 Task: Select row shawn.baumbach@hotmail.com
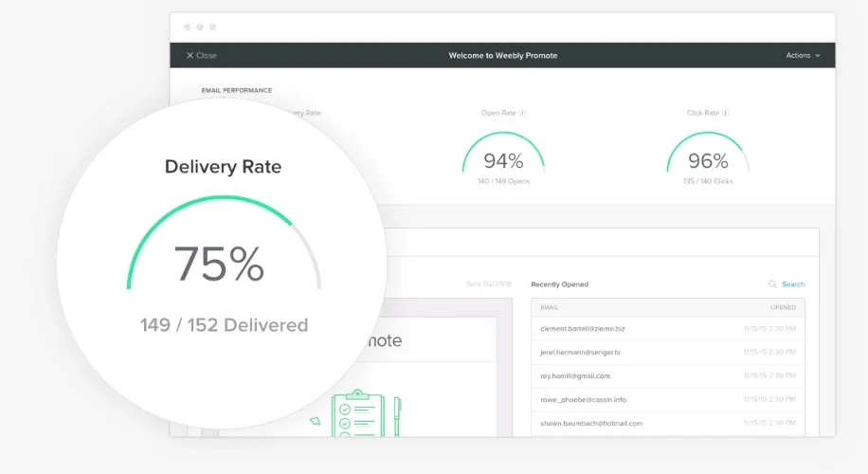pos(668,424)
